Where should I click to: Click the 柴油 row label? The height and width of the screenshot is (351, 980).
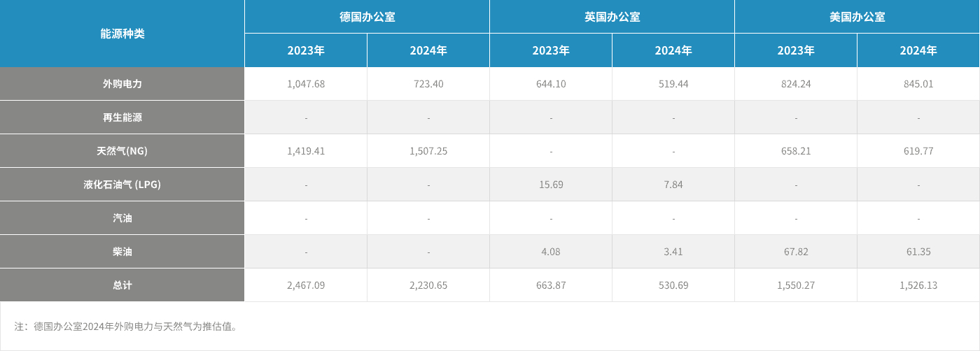122,252
